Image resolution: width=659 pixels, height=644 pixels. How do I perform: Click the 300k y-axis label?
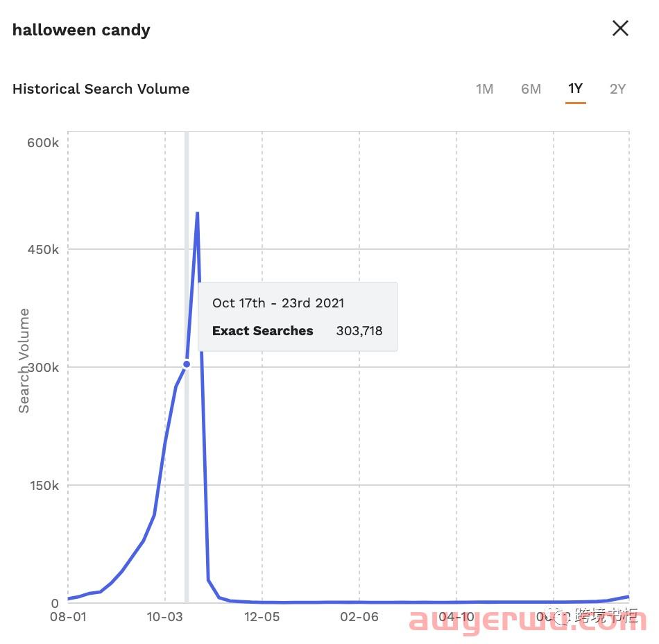click(43, 368)
